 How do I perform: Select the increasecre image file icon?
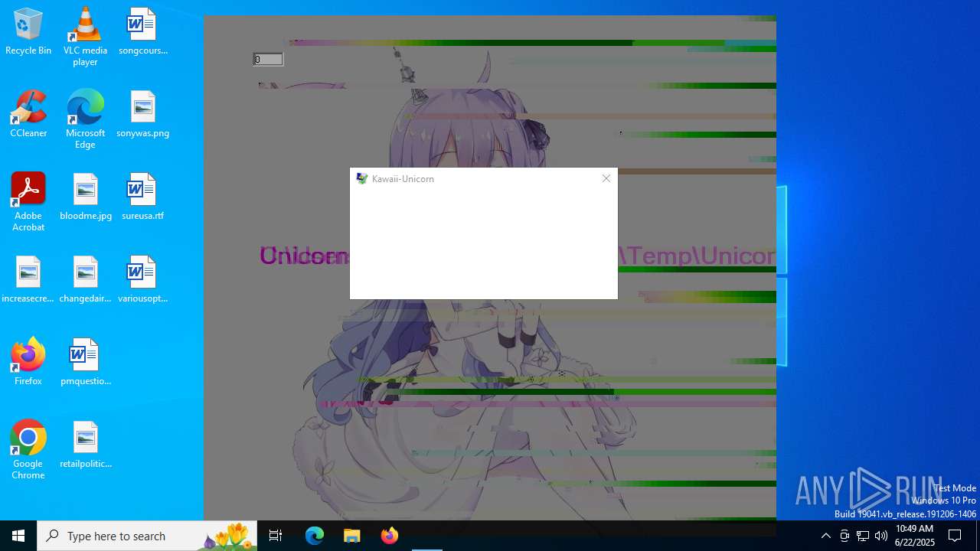click(28, 279)
